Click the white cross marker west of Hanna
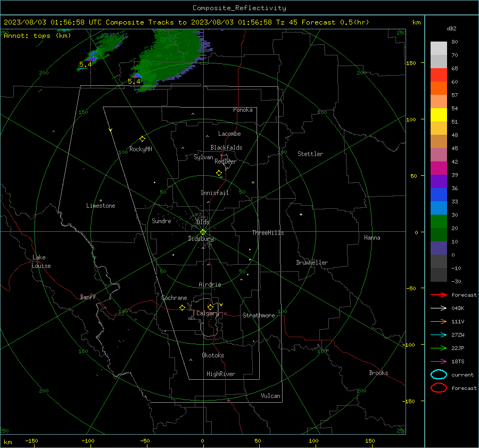Viewport: 479px width, 448px height. pyautogui.click(x=301, y=214)
